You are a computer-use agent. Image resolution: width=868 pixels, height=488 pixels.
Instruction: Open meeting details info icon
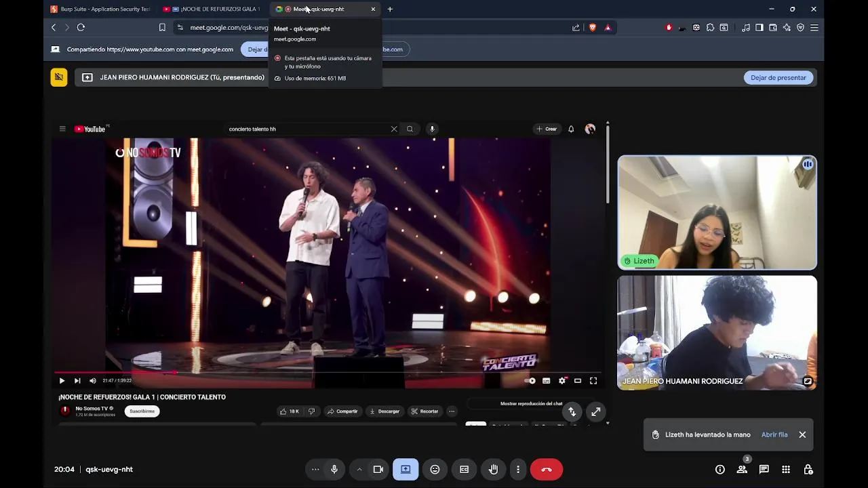coord(720,469)
